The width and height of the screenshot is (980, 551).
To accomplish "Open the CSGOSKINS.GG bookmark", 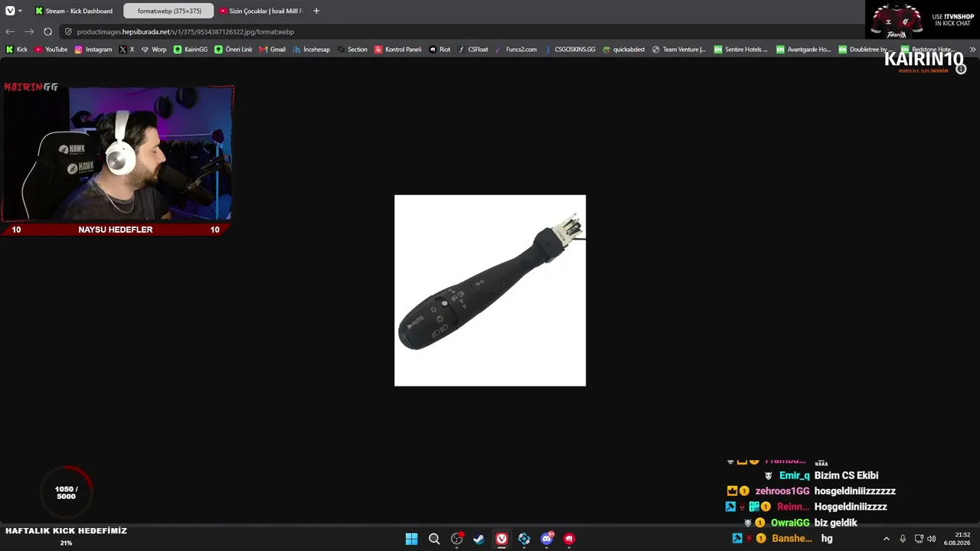I will [x=570, y=49].
